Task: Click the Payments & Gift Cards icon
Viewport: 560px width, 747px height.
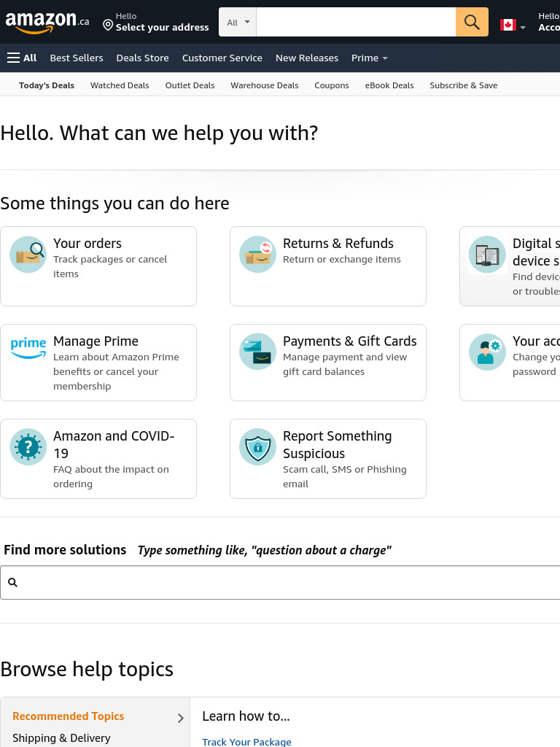Action: pyautogui.click(x=257, y=352)
